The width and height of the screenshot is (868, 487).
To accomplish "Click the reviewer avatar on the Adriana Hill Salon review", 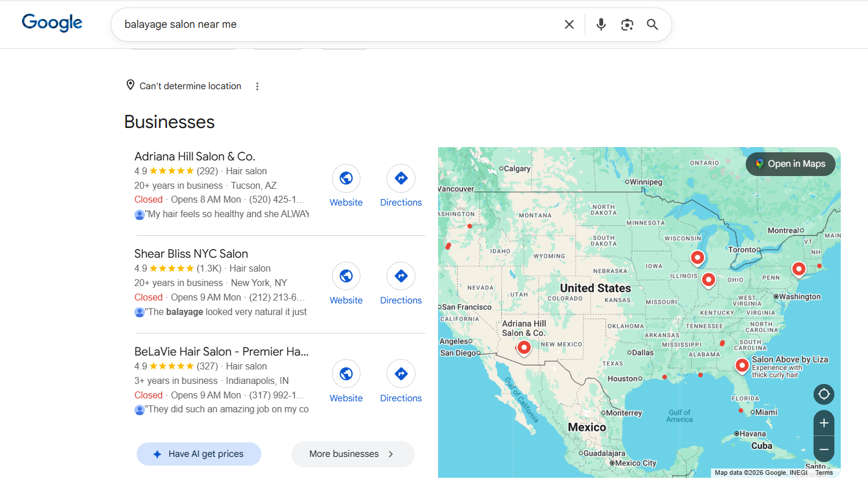I will 140,215.
